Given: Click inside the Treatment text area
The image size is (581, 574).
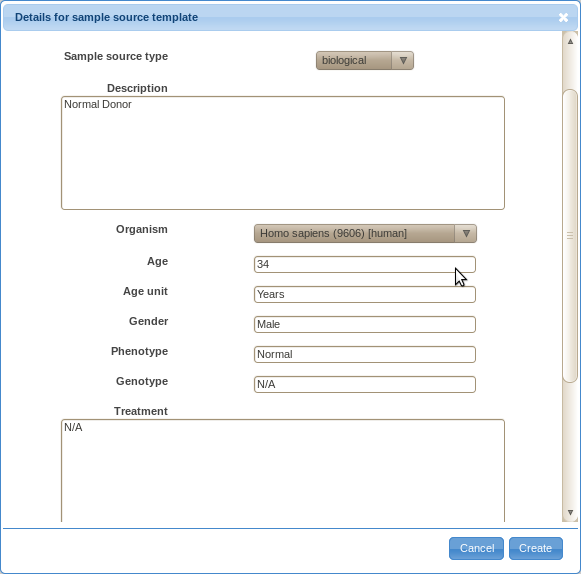Looking at the screenshot, I should (283, 471).
